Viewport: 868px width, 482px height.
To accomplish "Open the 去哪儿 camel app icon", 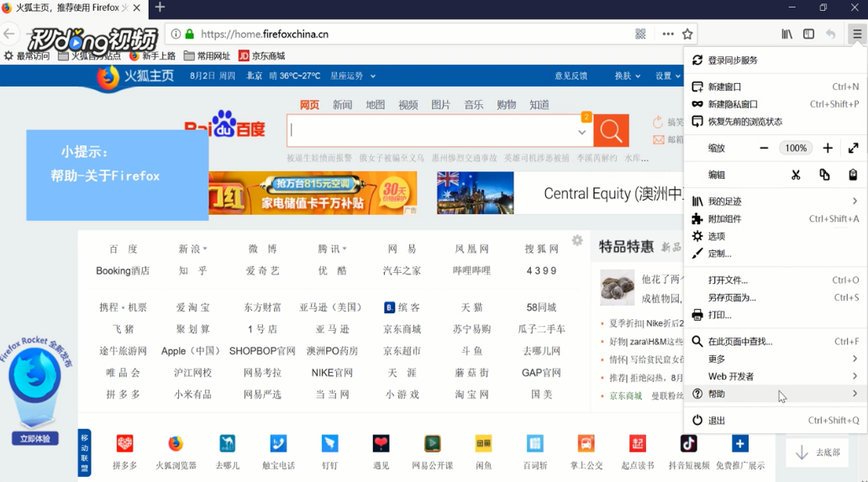I will 227,444.
